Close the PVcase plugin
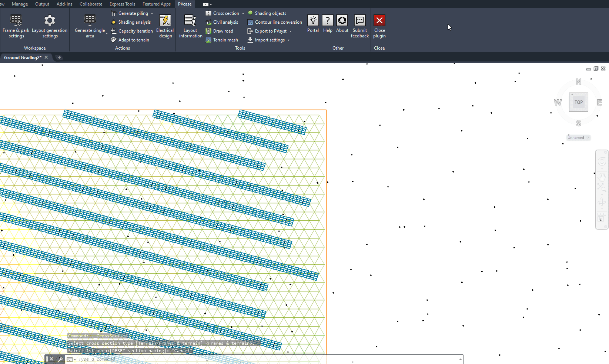 click(379, 26)
